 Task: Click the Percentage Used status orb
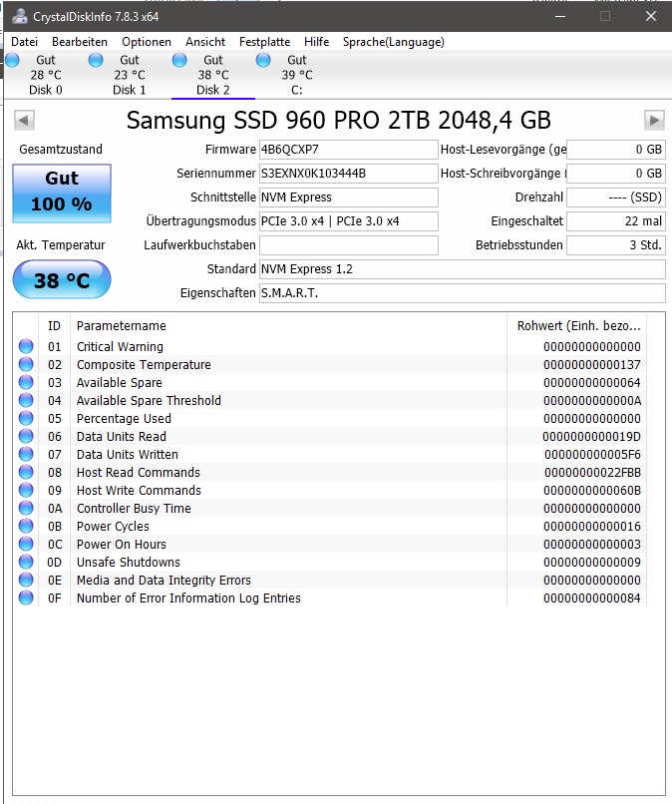point(26,418)
